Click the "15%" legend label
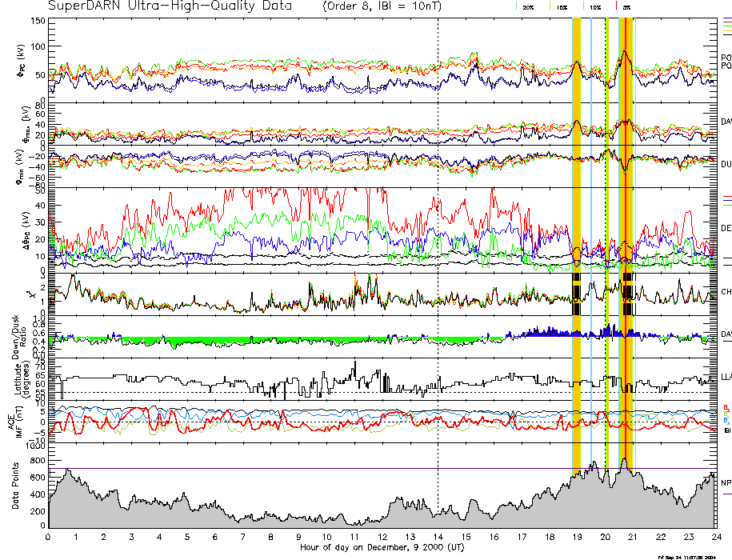732x560 pixels. coord(562,8)
